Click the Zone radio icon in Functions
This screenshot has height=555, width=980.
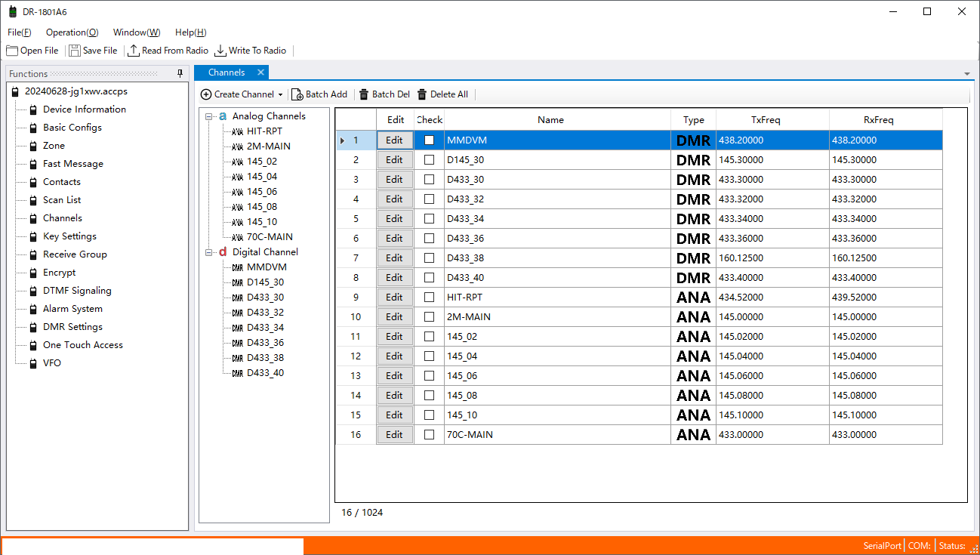click(x=33, y=146)
